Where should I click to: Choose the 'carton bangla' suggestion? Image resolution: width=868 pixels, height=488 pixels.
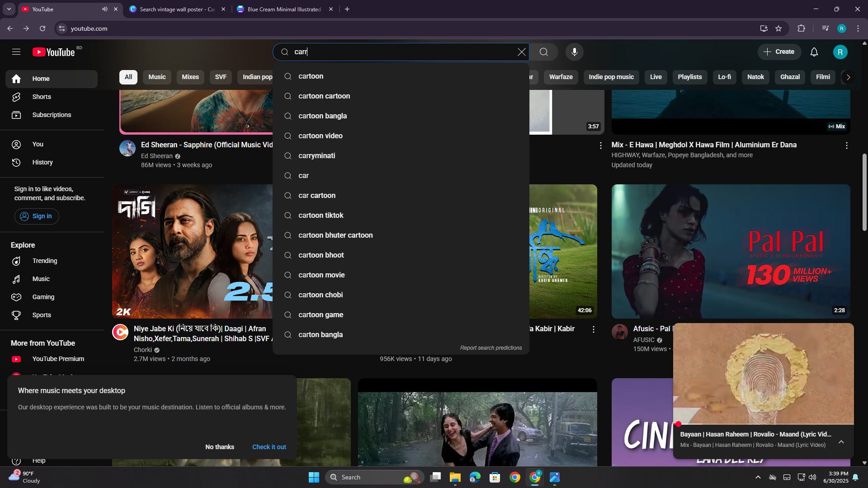pyautogui.click(x=401, y=334)
